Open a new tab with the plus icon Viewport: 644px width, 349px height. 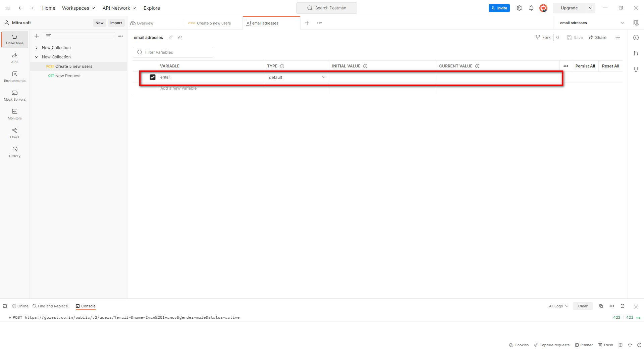(307, 23)
